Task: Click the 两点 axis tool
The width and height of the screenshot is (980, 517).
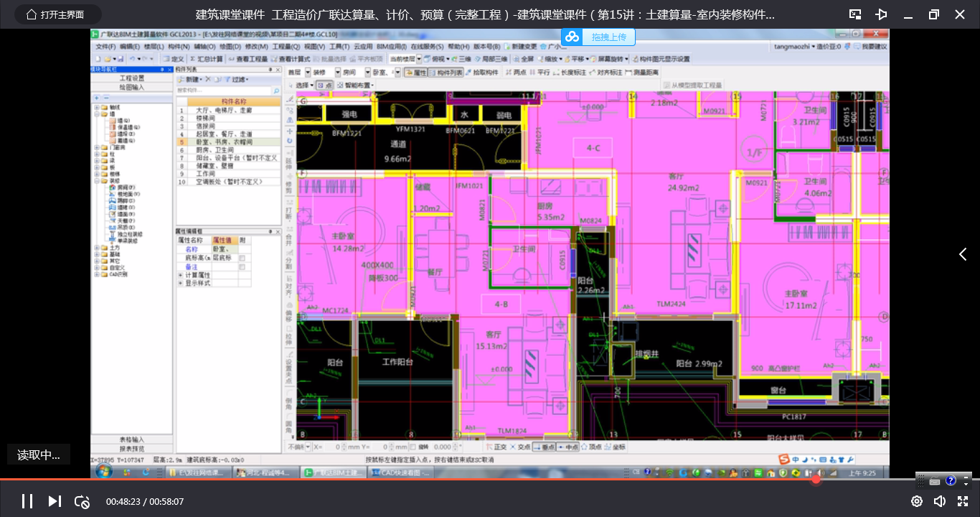Action: 517,73
